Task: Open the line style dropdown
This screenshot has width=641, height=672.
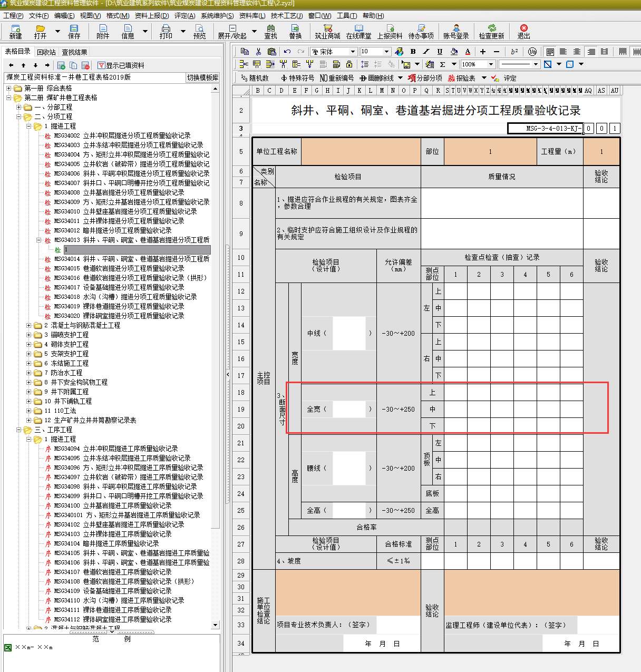Action: click(536, 64)
